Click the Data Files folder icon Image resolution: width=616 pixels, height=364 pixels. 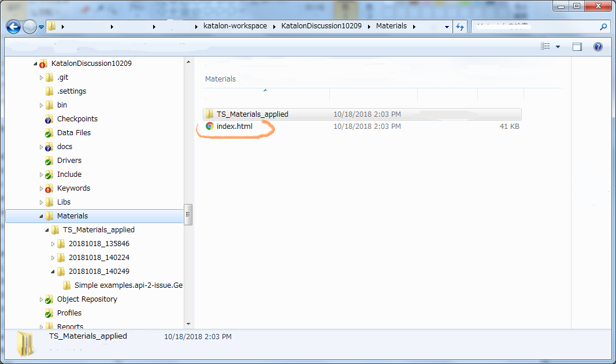point(49,133)
